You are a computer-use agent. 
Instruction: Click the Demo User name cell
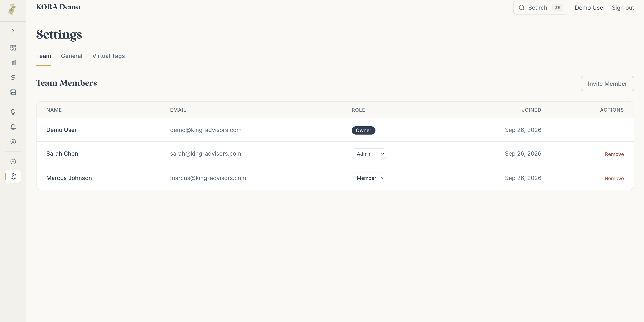(x=61, y=130)
